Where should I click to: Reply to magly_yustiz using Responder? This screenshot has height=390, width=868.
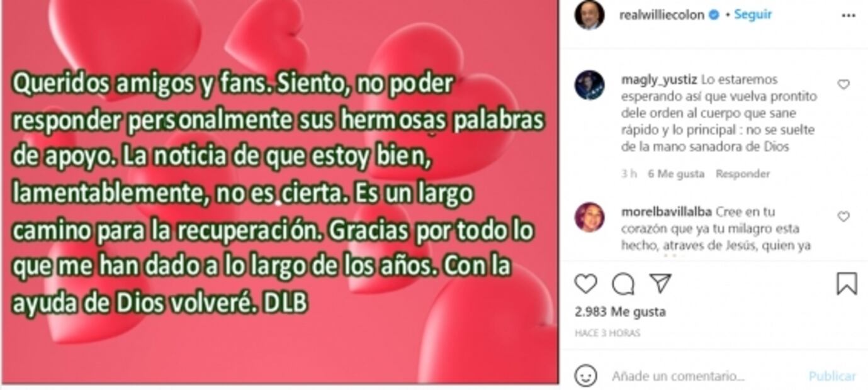click(743, 174)
